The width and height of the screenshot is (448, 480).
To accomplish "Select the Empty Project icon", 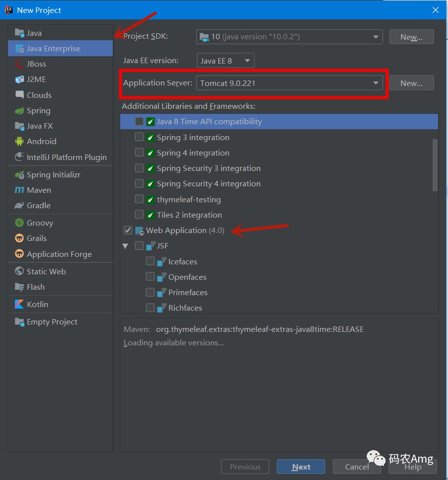I will tap(19, 321).
